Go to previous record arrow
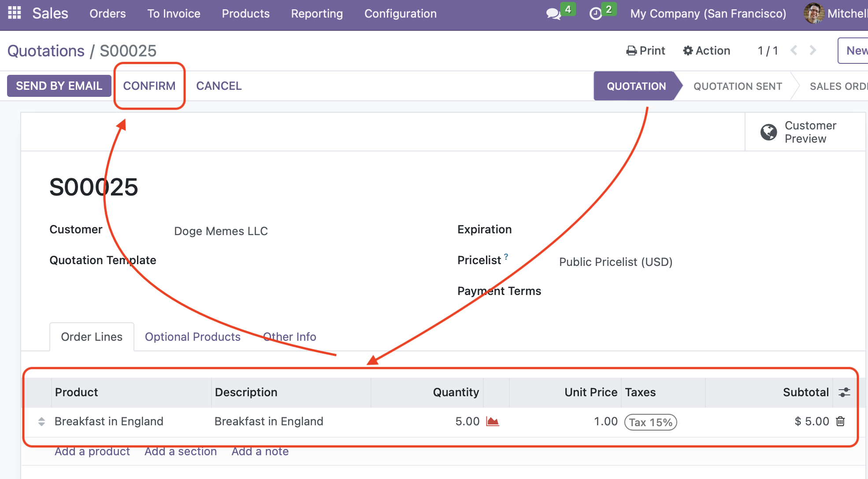 pyautogui.click(x=794, y=51)
